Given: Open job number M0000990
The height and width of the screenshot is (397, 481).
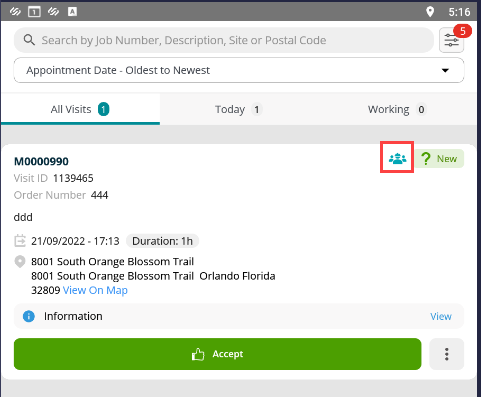Looking at the screenshot, I should tap(41, 161).
